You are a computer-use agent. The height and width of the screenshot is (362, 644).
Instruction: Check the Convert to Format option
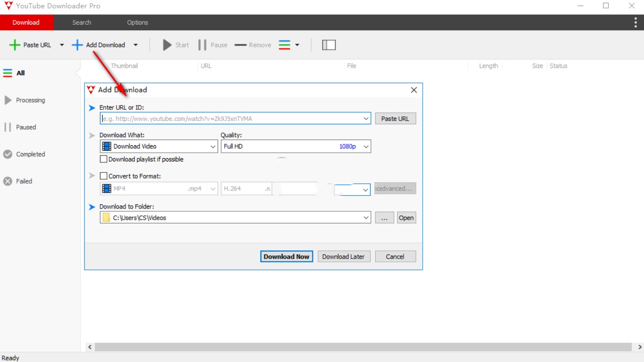pos(103,176)
